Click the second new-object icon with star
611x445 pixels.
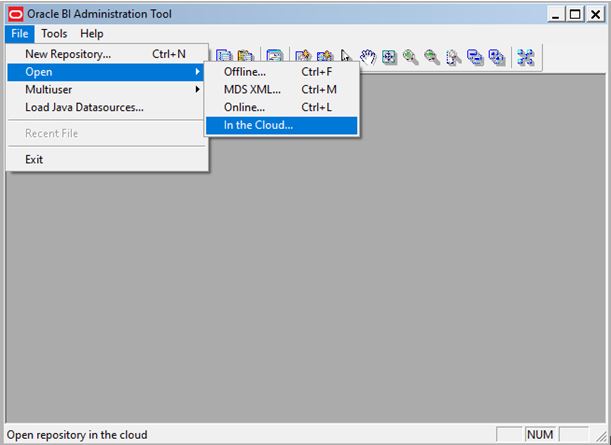[325, 57]
